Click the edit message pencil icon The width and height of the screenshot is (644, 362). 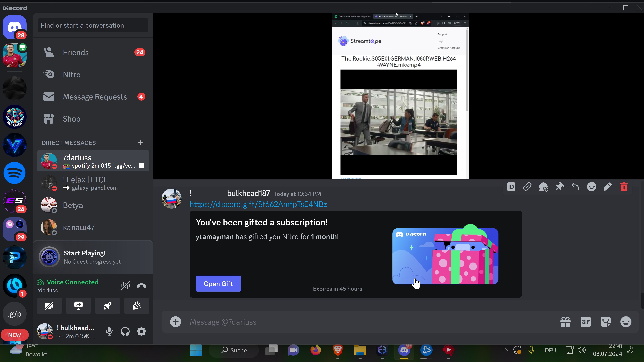(608, 187)
